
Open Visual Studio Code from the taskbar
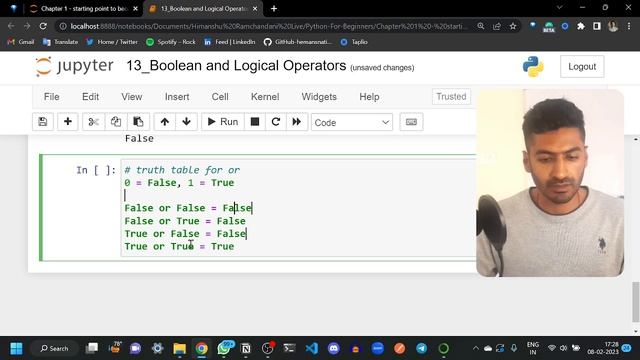point(311,349)
